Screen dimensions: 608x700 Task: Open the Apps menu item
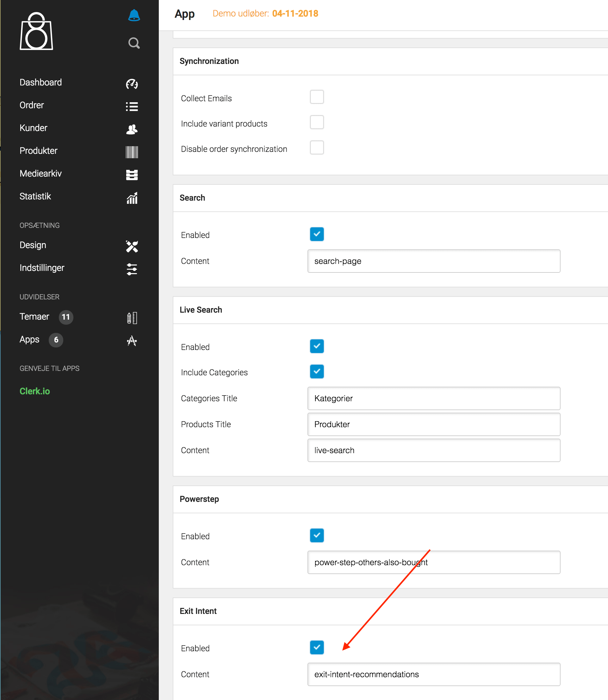[x=29, y=339]
